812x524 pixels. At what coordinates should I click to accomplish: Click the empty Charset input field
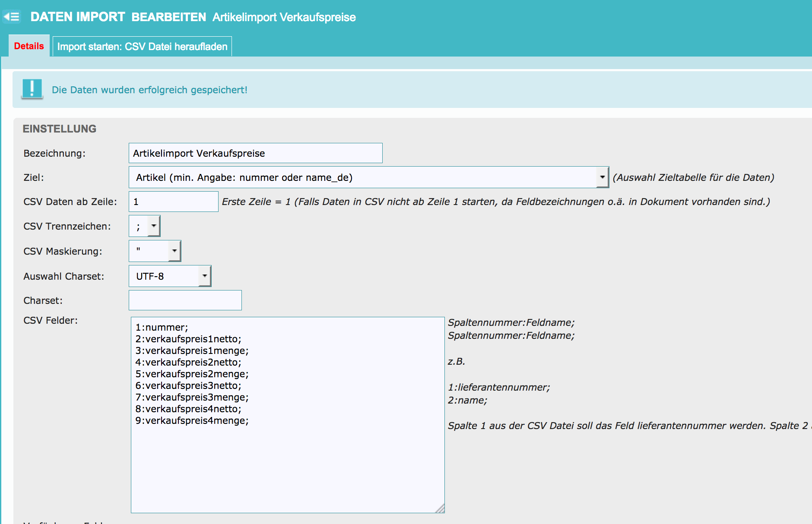[x=185, y=300]
